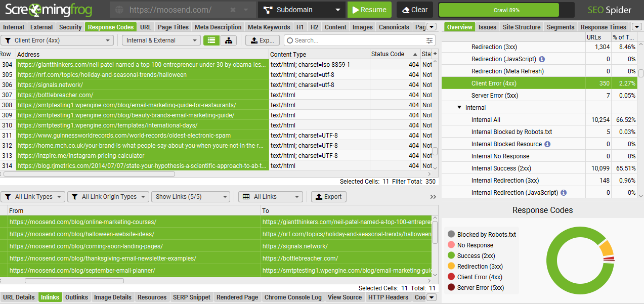Screen dimensions: 644x304
Task: Open the Canonicals tab
Action: click(393, 27)
